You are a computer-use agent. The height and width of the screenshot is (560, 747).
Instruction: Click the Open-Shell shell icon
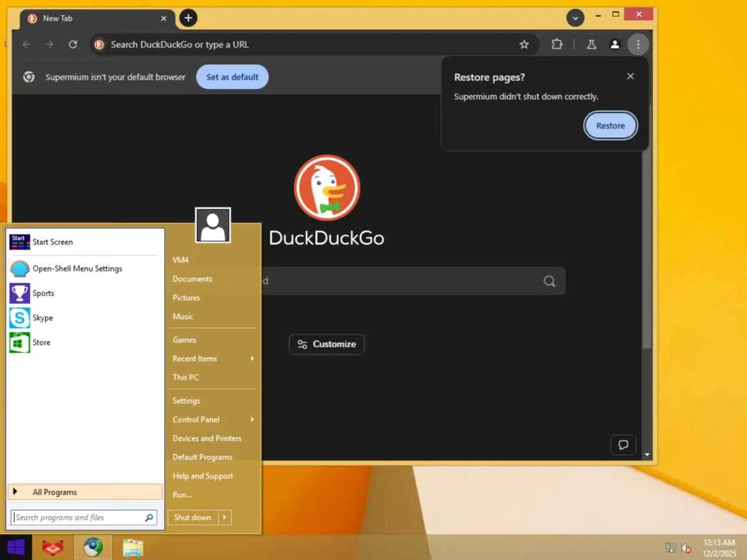pyautogui.click(x=19, y=268)
